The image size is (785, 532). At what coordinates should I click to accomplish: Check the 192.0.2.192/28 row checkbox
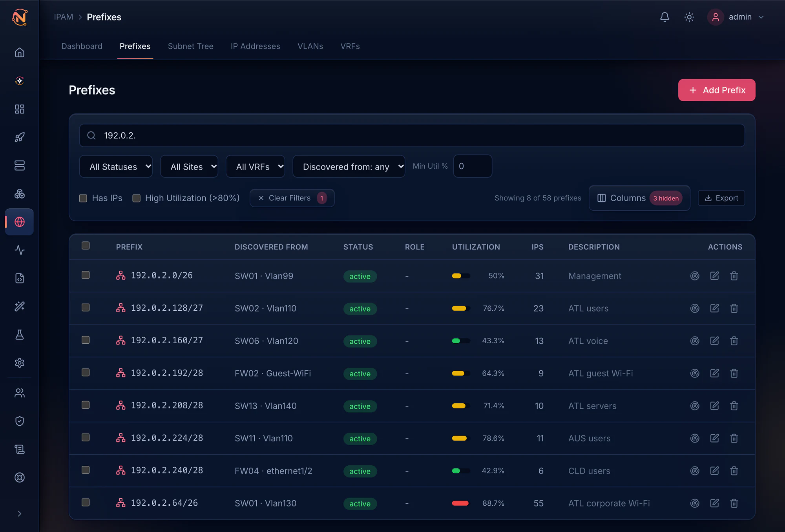tap(86, 372)
